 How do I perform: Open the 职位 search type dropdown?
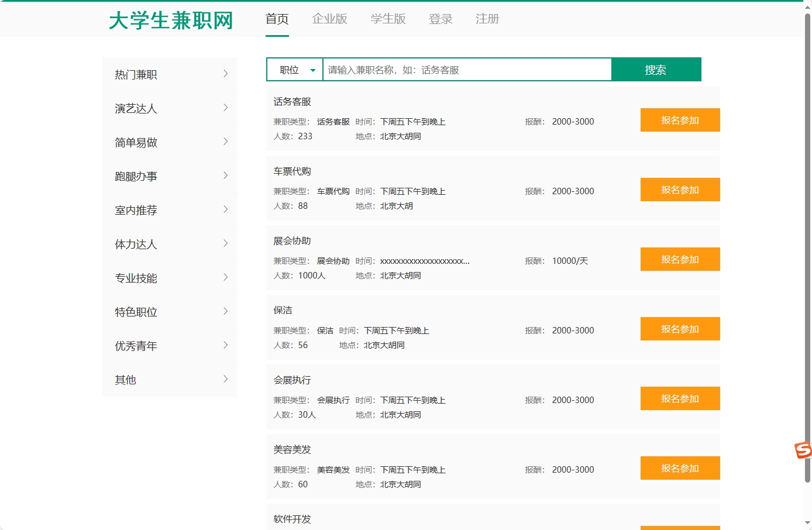tap(294, 69)
